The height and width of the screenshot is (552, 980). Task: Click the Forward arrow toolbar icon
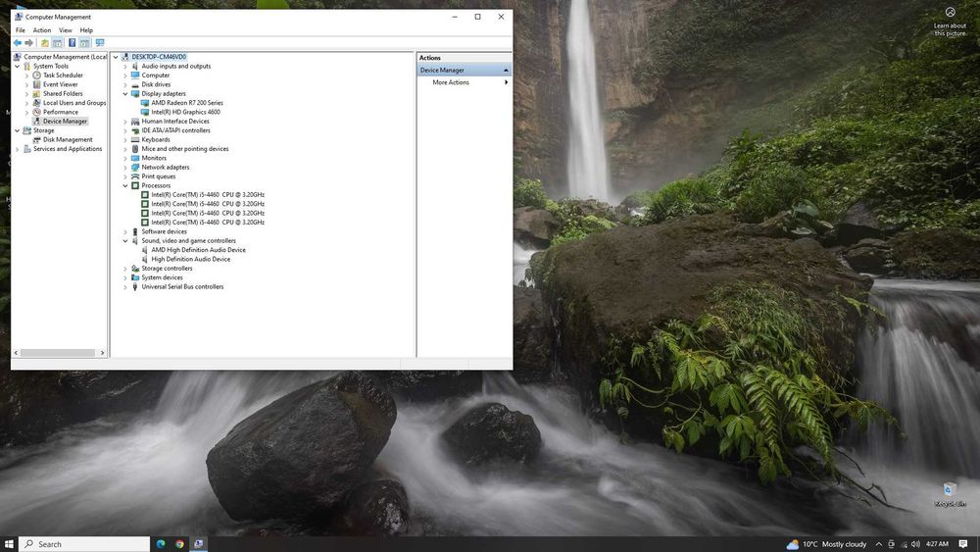28,43
